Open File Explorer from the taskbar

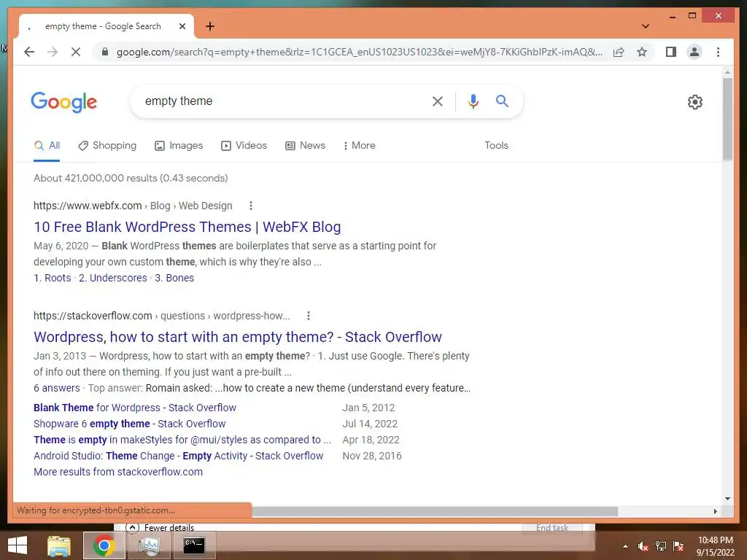pyautogui.click(x=58, y=545)
